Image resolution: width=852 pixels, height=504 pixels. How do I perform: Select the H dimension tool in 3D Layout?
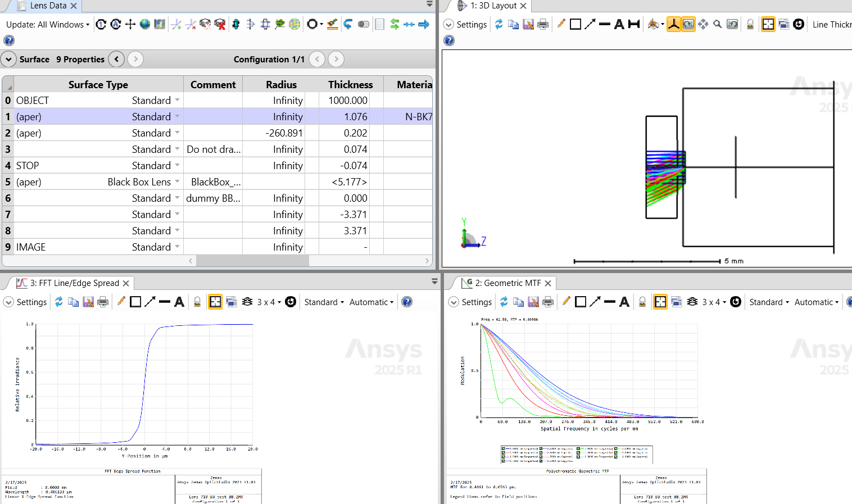[634, 24]
